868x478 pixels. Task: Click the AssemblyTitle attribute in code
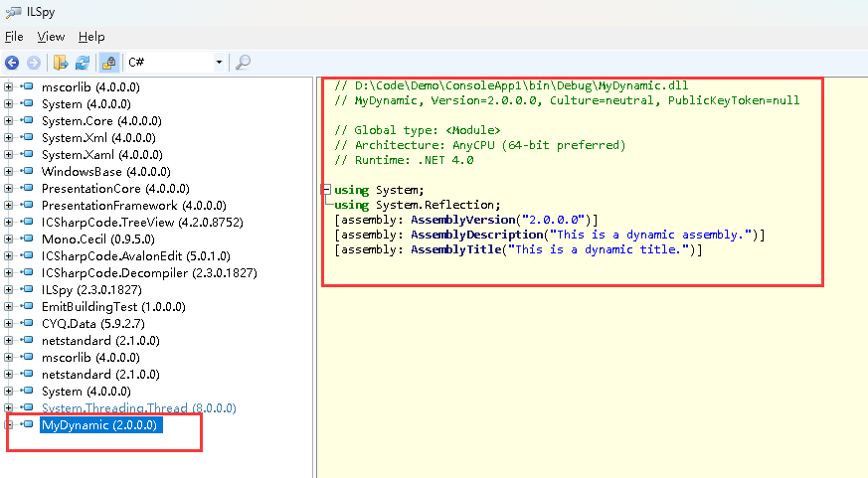coord(456,249)
